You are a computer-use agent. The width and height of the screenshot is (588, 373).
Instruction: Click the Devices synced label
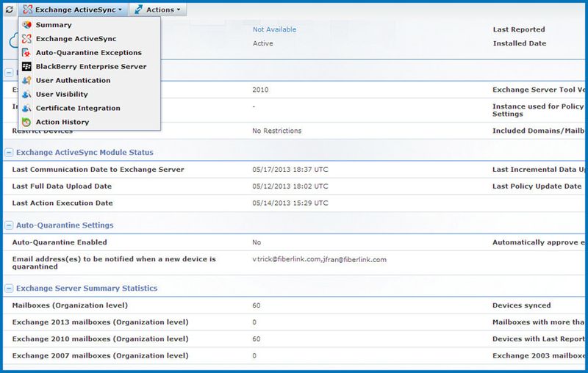522,305
